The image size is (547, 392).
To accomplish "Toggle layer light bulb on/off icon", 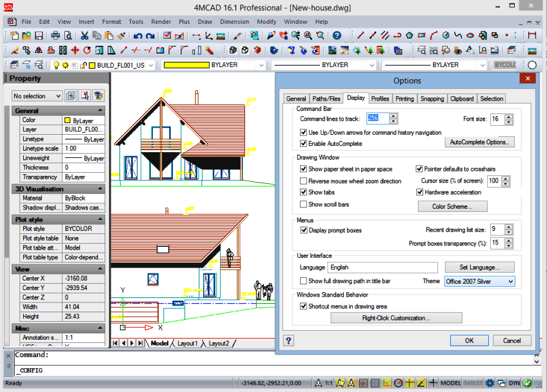I will click(56, 65).
